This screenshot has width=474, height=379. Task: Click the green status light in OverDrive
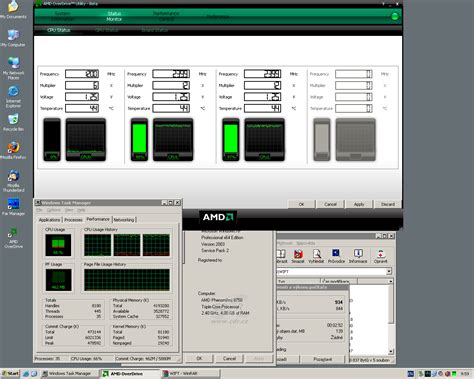click(x=395, y=16)
